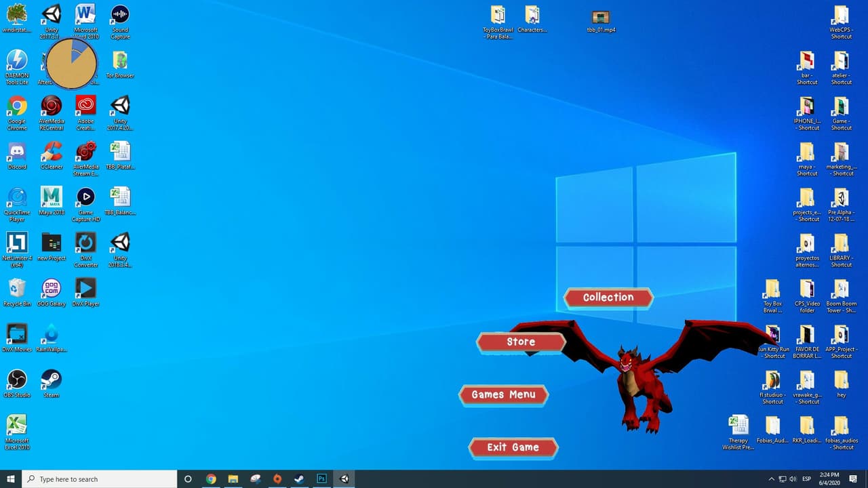Click the Collection game button
This screenshot has height=488, width=868.
click(x=608, y=298)
